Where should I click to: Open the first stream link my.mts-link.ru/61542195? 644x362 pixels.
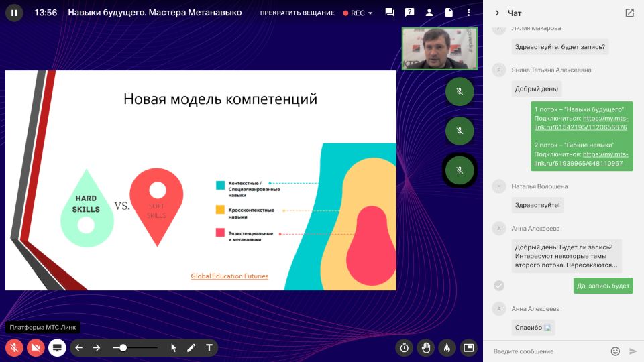tap(581, 123)
